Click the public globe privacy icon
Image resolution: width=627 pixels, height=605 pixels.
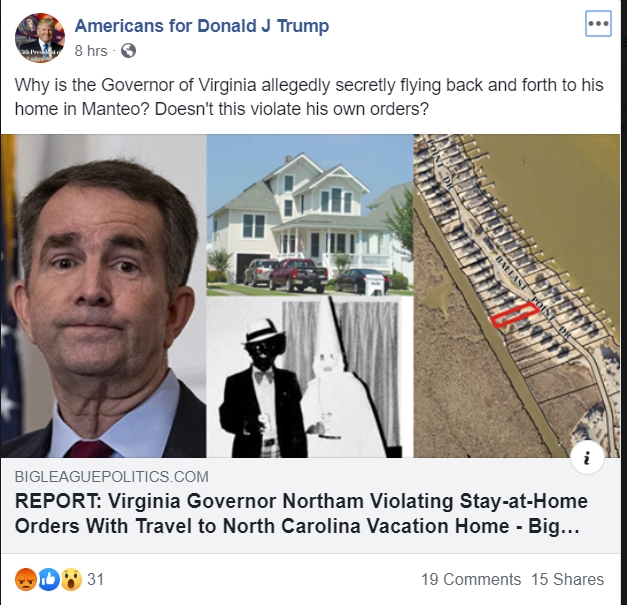[x=128, y=51]
